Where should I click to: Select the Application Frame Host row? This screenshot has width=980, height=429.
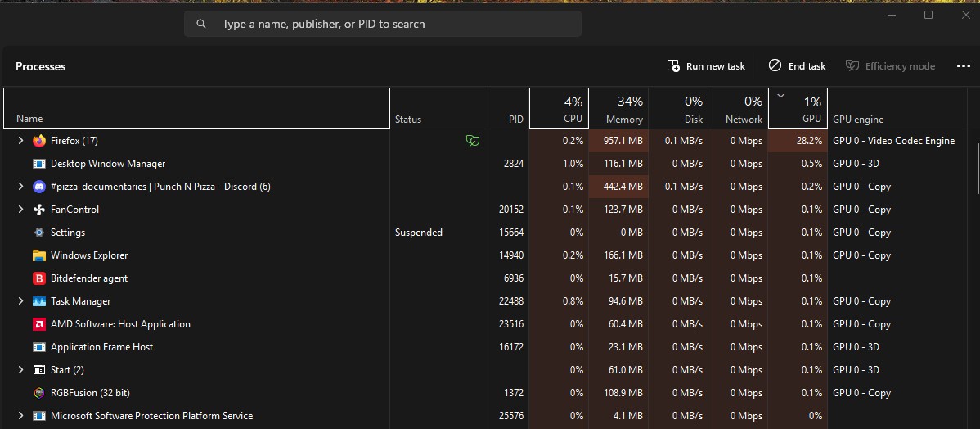click(x=102, y=347)
